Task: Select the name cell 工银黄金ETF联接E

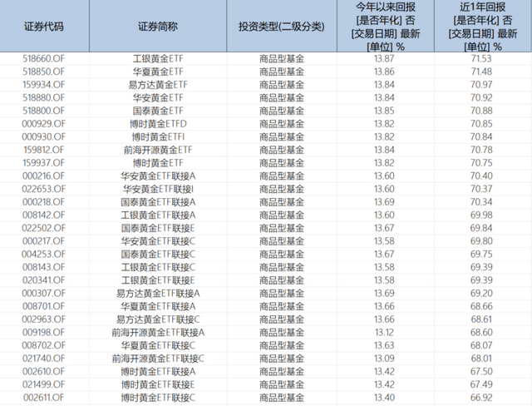Action: [x=158, y=280]
